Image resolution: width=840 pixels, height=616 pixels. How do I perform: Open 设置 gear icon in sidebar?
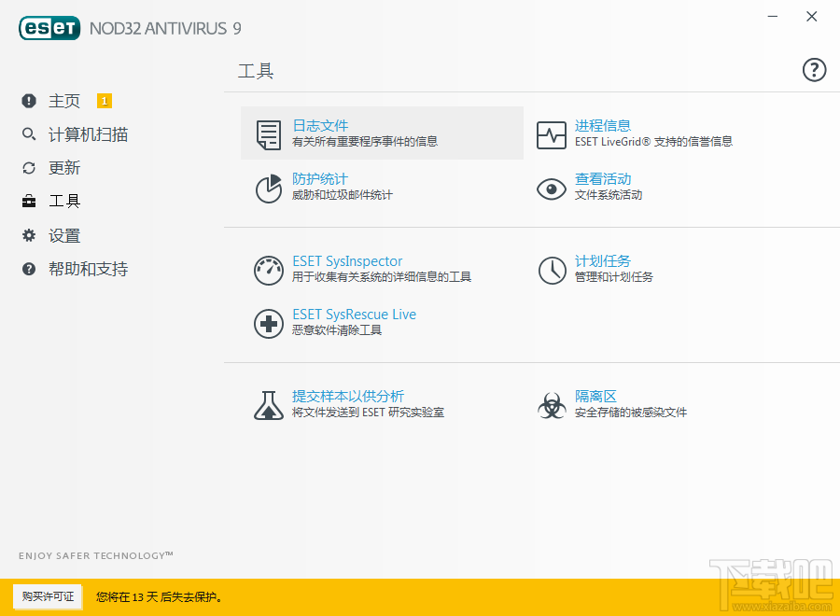(29, 235)
